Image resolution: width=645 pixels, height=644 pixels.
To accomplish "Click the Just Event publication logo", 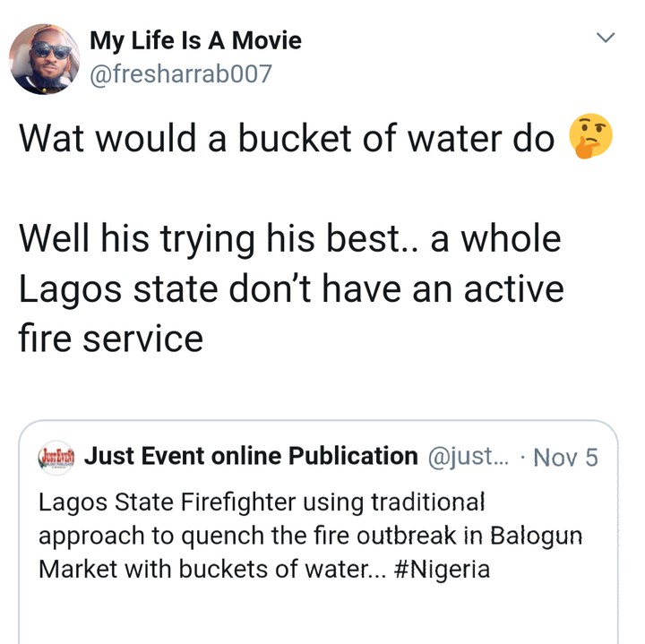I will point(56,457).
